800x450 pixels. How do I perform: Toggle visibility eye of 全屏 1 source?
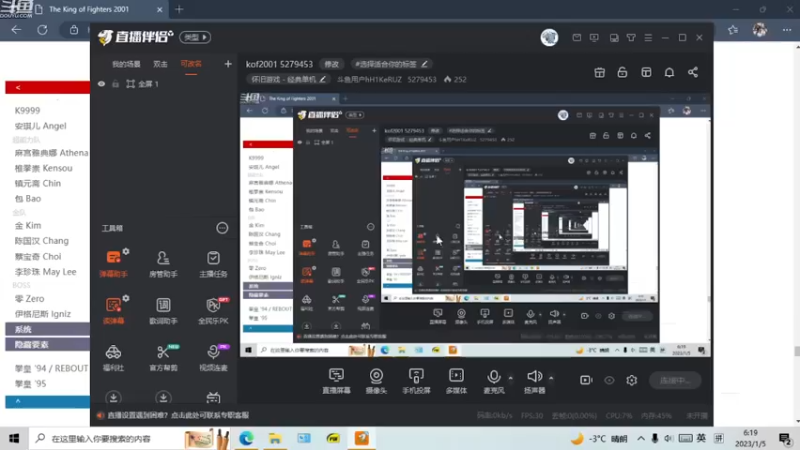102,84
